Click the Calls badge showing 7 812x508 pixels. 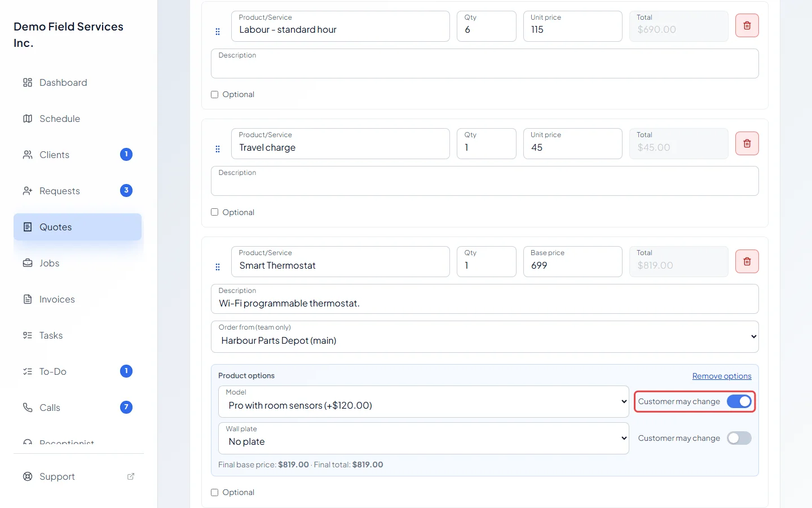coord(126,407)
